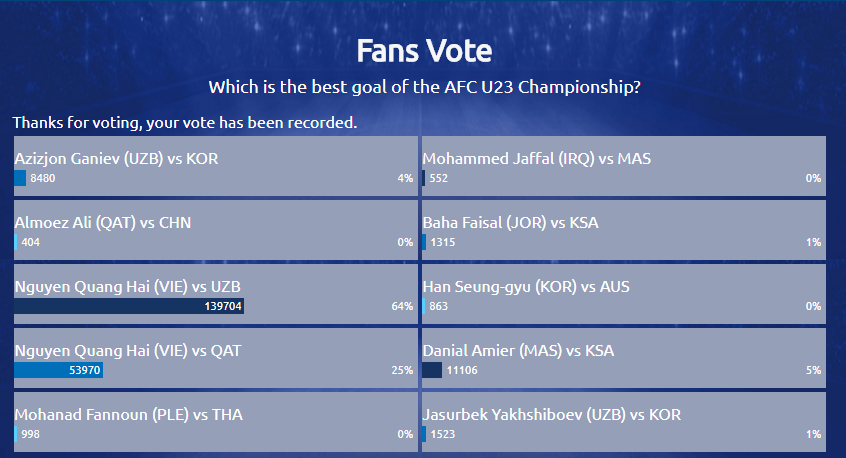
Task: Choose Mohanad Fannoun (PLE) vs THA option
Action: (x=216, y=422)
